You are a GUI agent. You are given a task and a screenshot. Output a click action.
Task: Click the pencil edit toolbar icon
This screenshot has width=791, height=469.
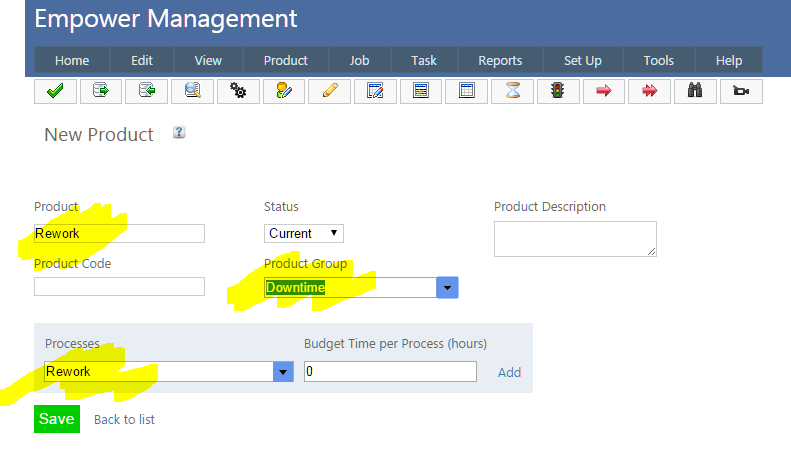pyautogui.click(x=329, y=91)
